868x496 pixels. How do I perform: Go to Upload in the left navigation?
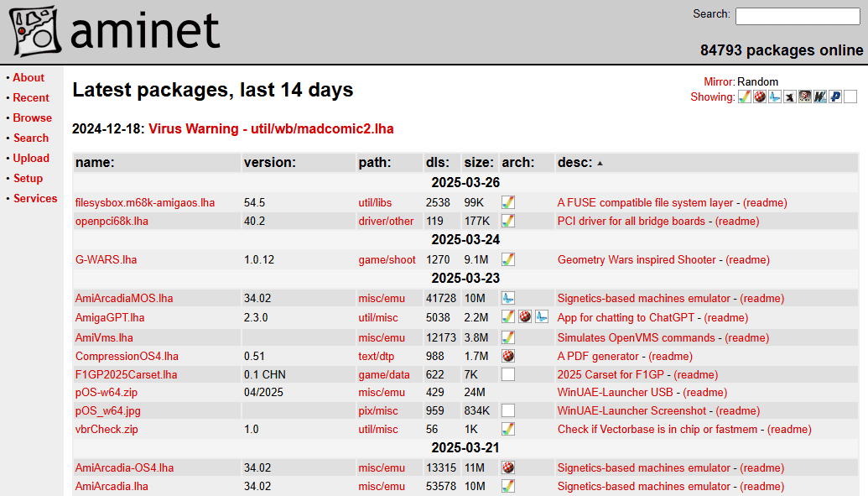(31, 158)
